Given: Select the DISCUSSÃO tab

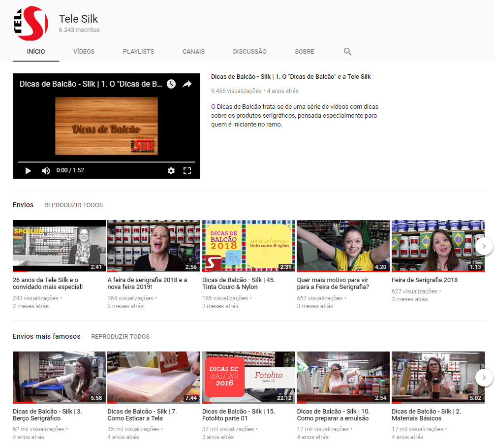Looking at the screenshot, I should coord(249,52).
